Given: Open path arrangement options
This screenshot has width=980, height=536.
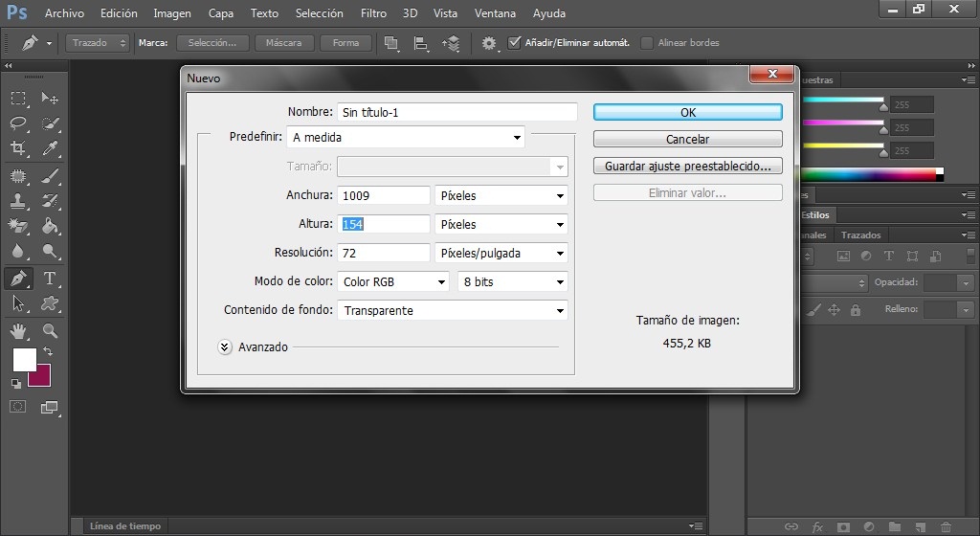Looking at the screenshot, I should 451,43.
